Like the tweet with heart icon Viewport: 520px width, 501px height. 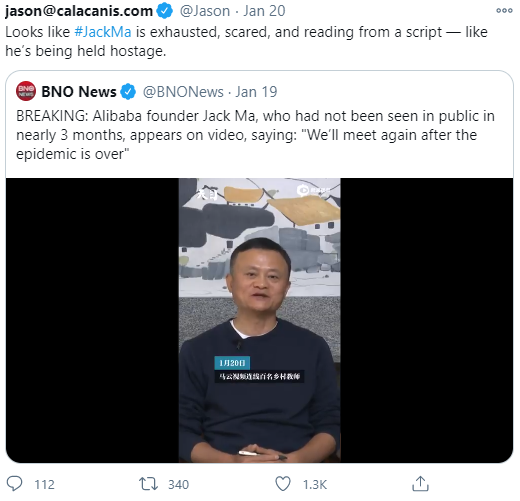283,484
